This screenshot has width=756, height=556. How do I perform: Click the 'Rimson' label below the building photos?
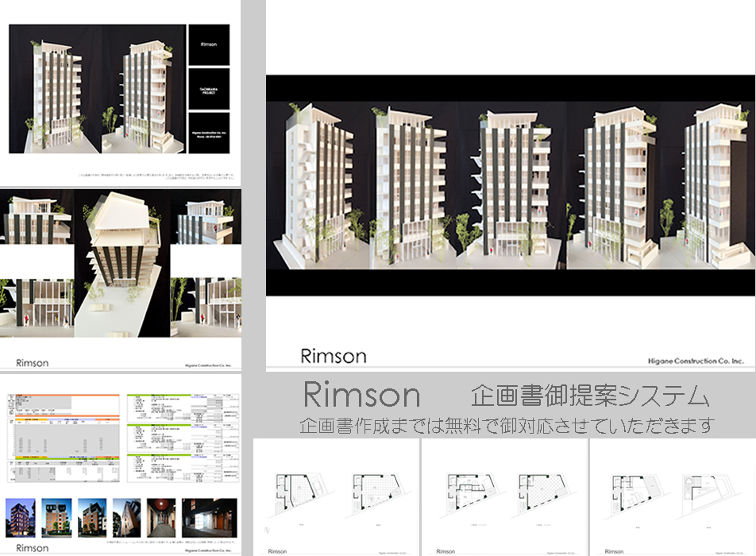(33, 548)
